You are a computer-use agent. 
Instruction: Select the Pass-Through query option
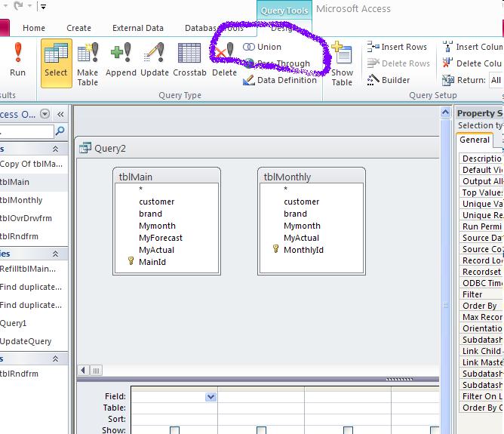pyautogui.click(x=276, y=63)
